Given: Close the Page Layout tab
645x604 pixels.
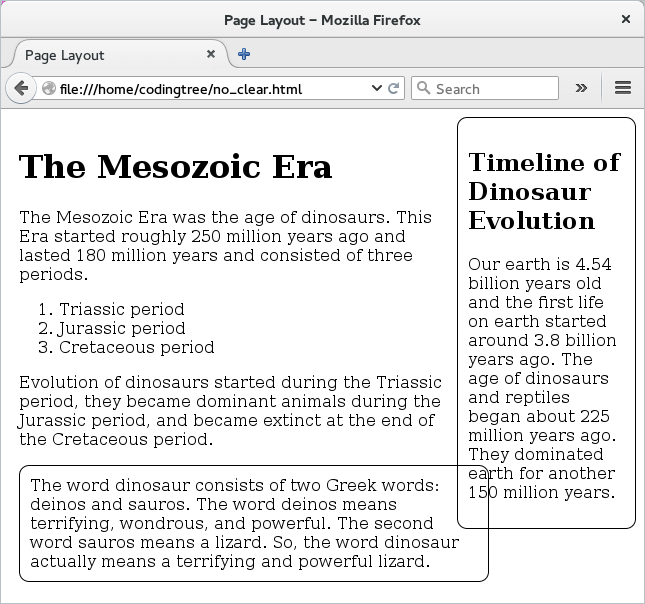Looking at the screenshot, I should [211, 54].
